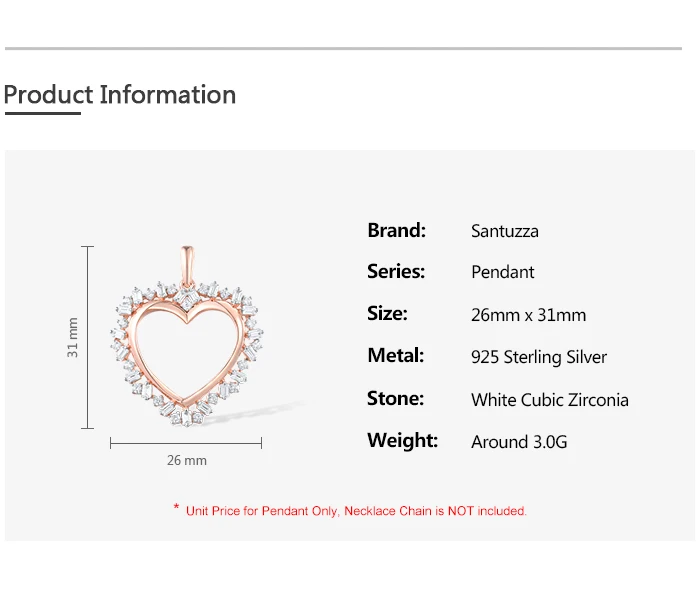The height and width of the screenshot is (589, 700).
Task: Click the vertical height measurement line
Action: pos(88,337)
